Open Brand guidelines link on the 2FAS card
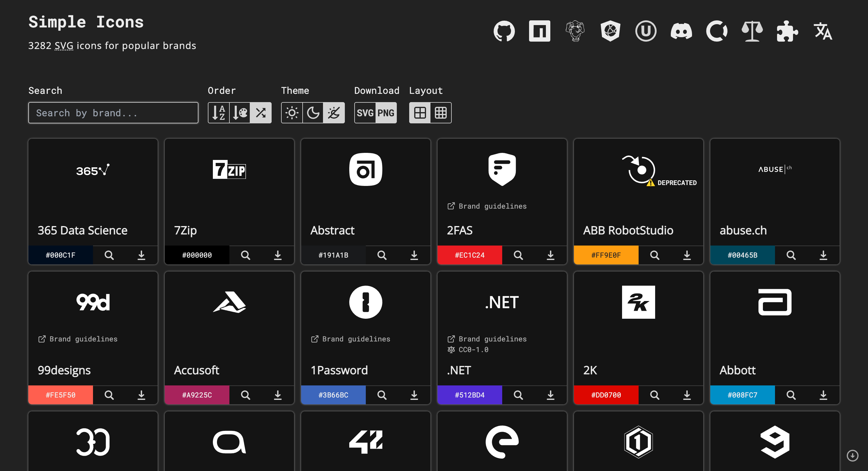Screen dimensions: 868x471 (487, 206)
